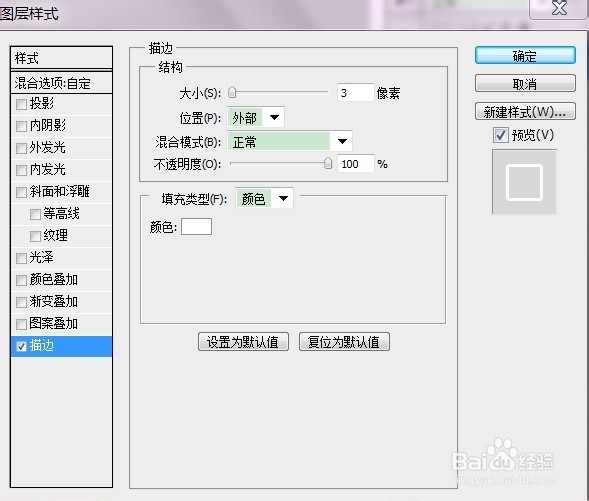Click the size input field showing 3
Screen dimensions: 589x501
coord(355,92)
